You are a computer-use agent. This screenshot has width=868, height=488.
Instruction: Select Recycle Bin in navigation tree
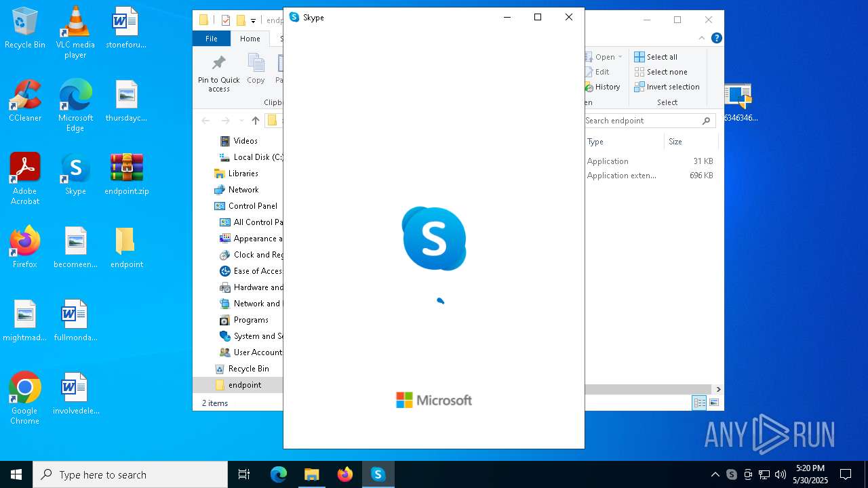241,369
